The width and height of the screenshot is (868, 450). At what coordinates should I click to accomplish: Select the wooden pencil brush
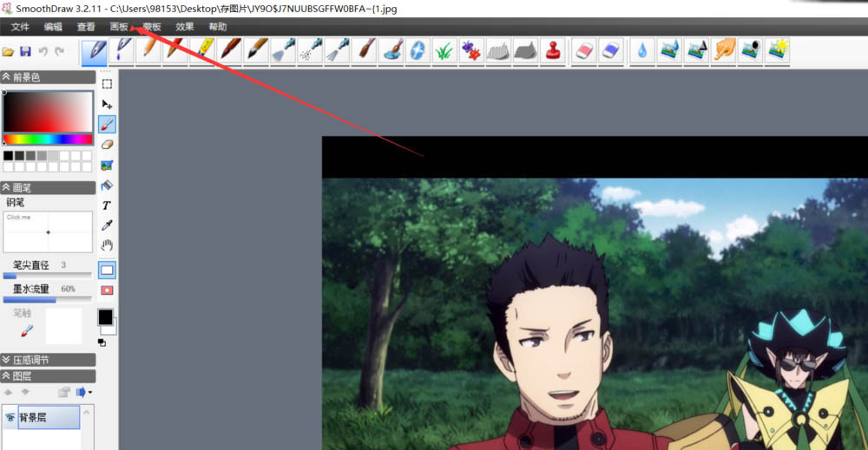tap(149, 51)
